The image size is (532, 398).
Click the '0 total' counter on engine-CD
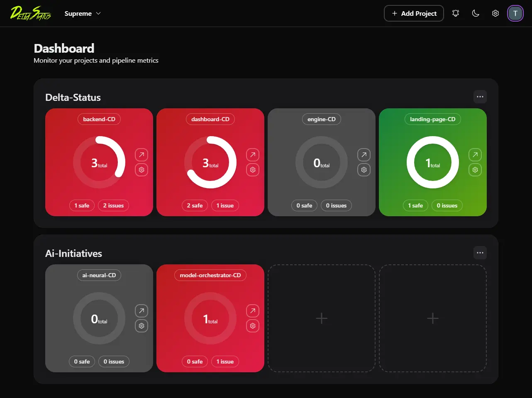coord(321,163)
